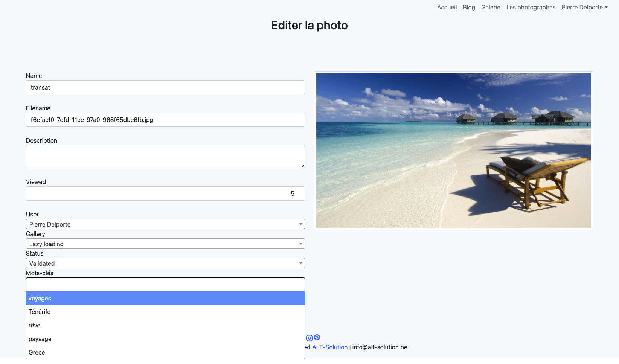
Task: Click inside the Description text area
Action: (165, 157)
